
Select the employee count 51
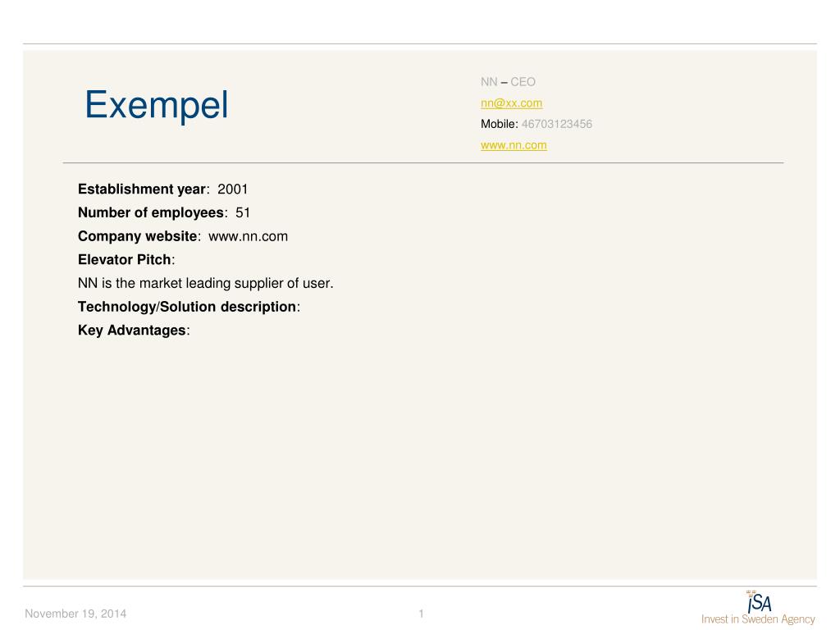click(x=243, y=212)
